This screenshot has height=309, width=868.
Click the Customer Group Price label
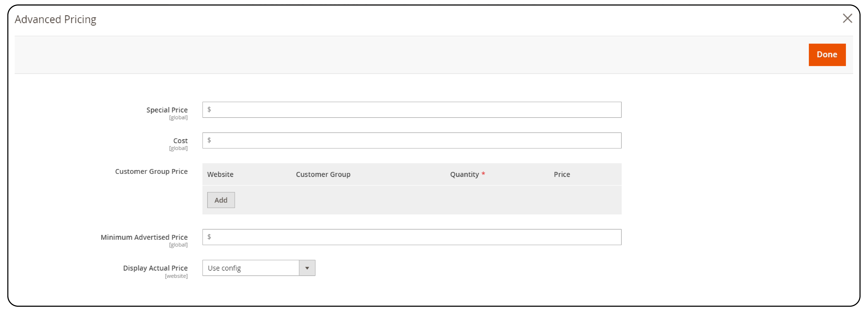pyautogui.click(x=151, y=171)
